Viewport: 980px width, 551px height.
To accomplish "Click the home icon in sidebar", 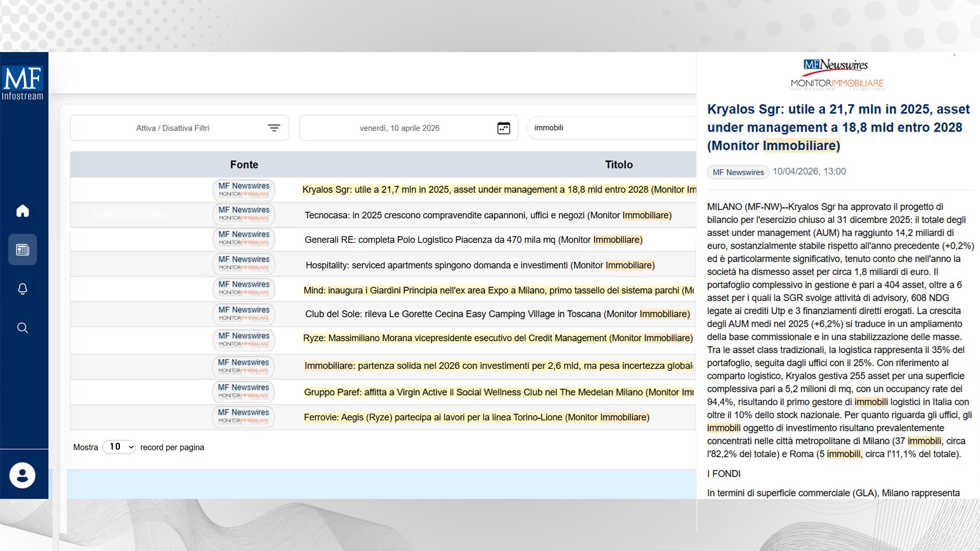I will (x=22, y=211).
